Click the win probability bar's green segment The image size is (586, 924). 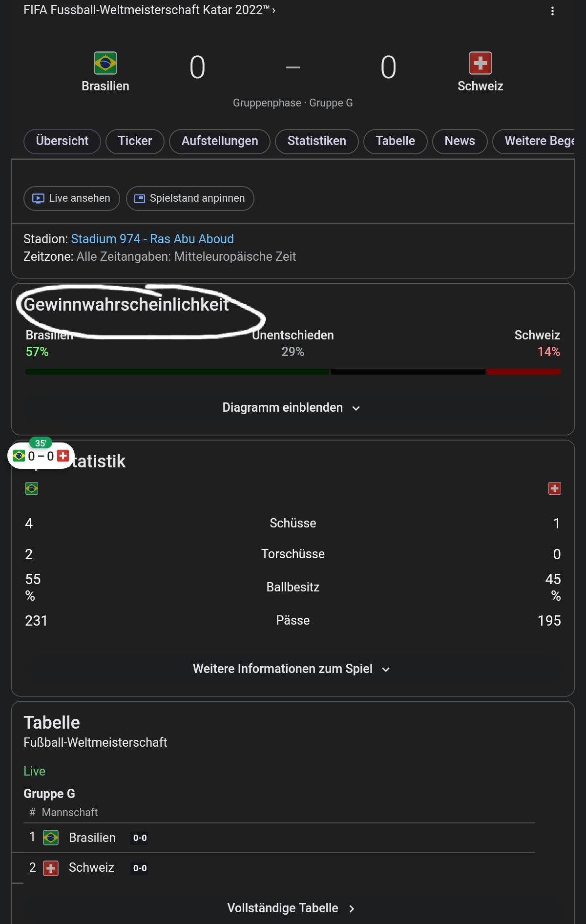(x=177, y=372)
